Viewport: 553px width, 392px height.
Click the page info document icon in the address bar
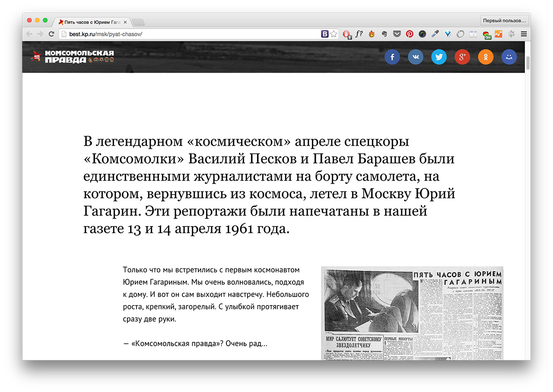pyautogui.click(x=64, y=34)
